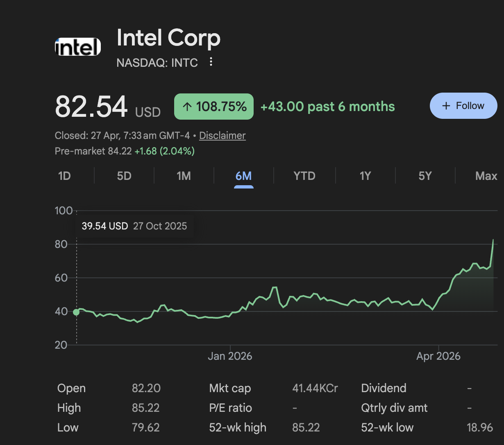Viewport: 504px width, 445px height.
Task: Click the plus icon on Follow button
Action: click(x=445, y=106)
